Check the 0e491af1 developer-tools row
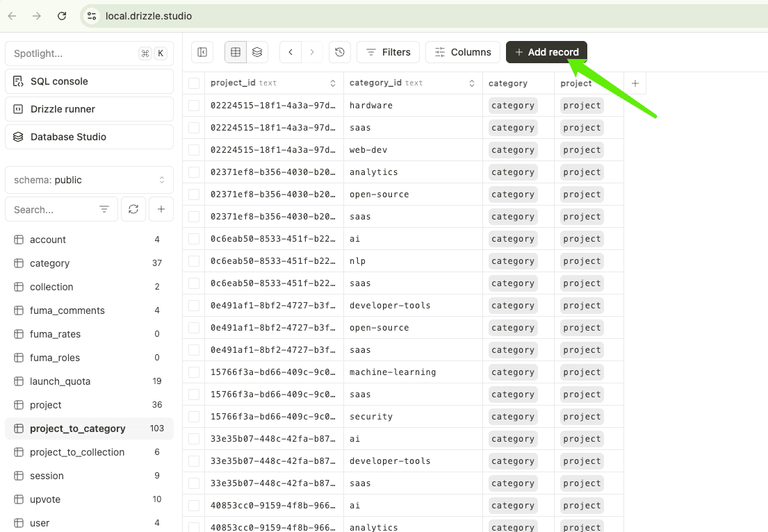This screenshot has width=768, height=532. click(x=194, y=306)
